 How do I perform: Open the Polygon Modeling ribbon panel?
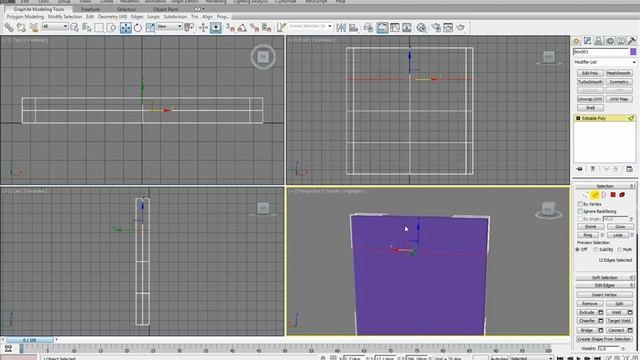pos(25,17)
